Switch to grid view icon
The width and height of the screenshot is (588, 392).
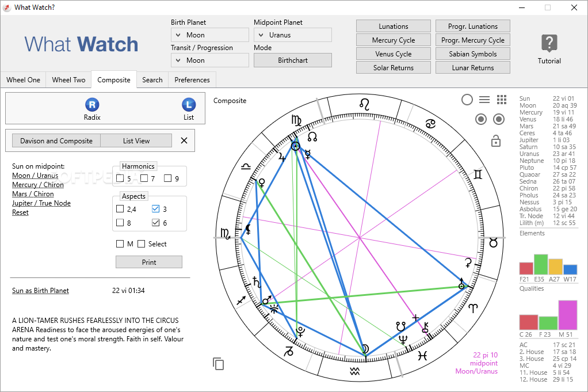pyautogui.click(x=502, y=100)
